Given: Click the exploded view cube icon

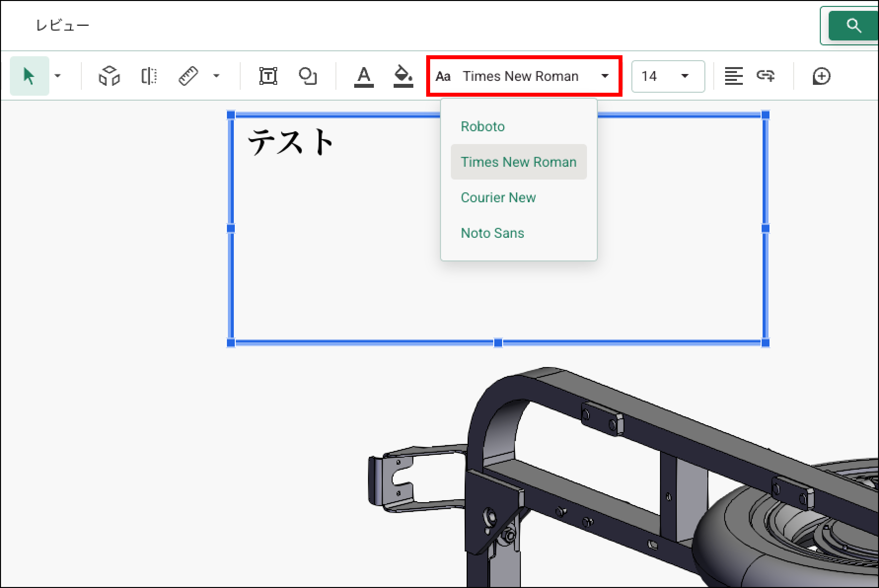Looking at the screenshot, I should tap(109, 76).
